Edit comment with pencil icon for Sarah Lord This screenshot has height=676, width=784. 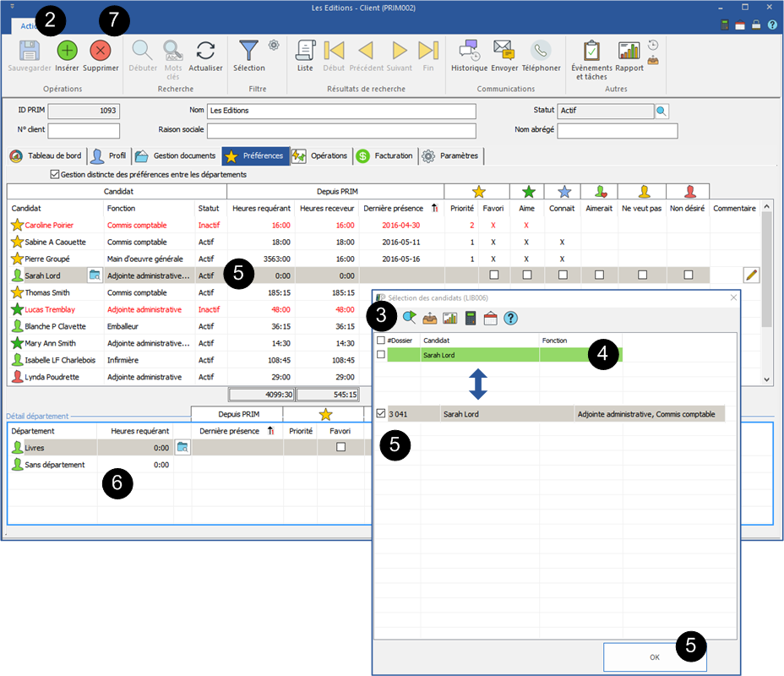tap(751, 275)
